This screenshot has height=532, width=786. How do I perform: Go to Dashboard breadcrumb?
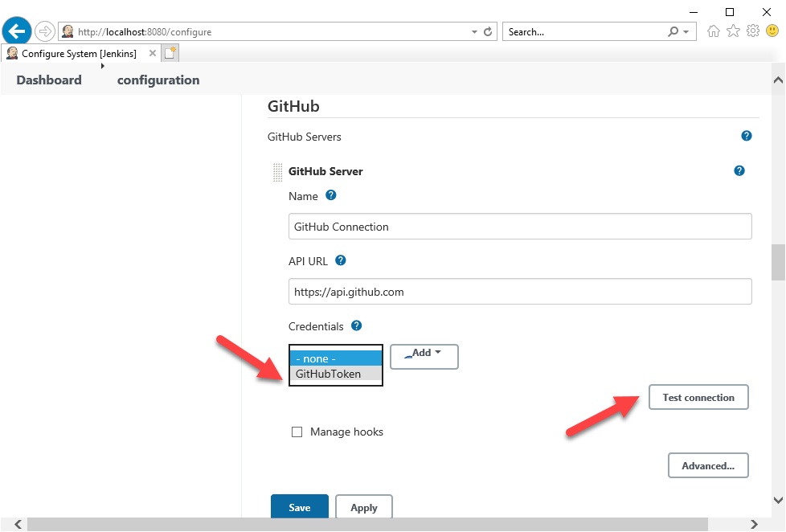[x=49, y=80]
